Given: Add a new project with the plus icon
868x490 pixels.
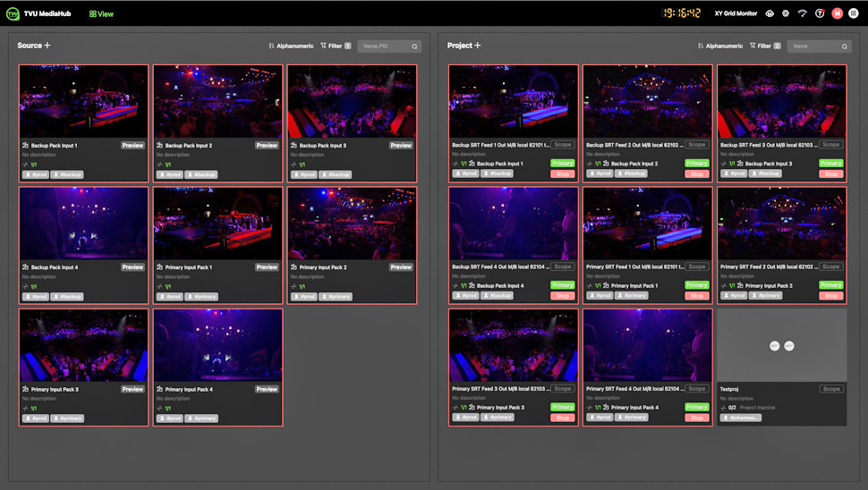Looking at the screenshot, I should tap(477, 46).
